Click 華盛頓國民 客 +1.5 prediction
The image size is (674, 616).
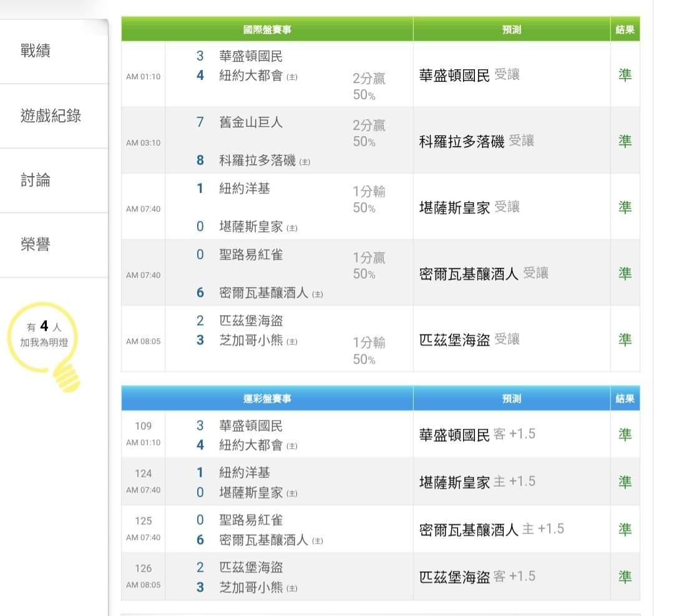477,434
